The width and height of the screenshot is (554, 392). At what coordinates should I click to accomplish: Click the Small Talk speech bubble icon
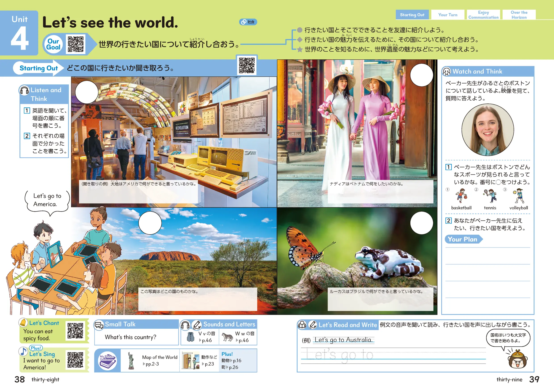(99, 325)
